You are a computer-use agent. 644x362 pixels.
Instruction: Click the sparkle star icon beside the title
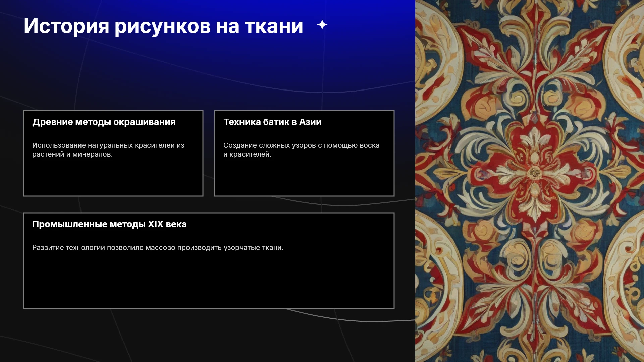(322, 25)
